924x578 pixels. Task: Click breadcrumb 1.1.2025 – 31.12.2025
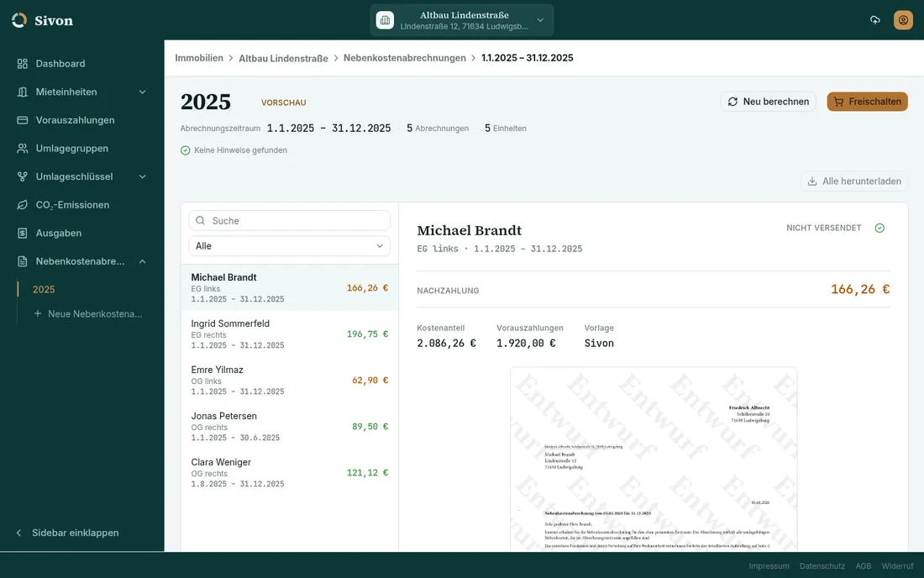[527, 58]
